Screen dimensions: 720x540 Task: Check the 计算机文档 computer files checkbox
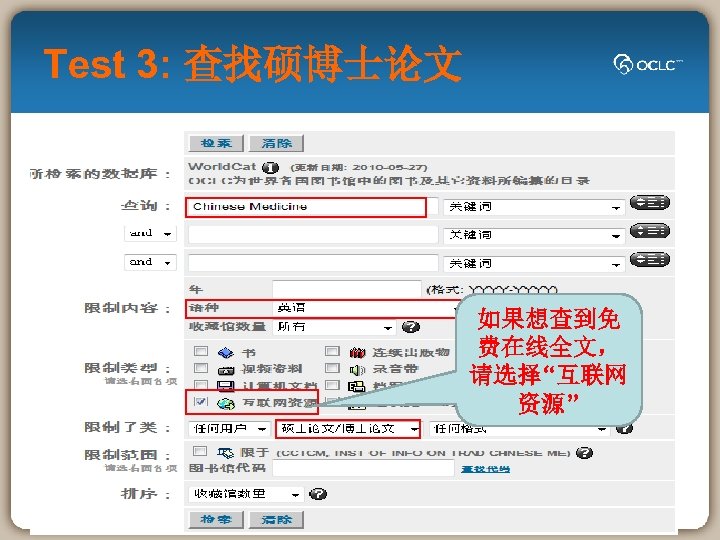click(201, 384)
